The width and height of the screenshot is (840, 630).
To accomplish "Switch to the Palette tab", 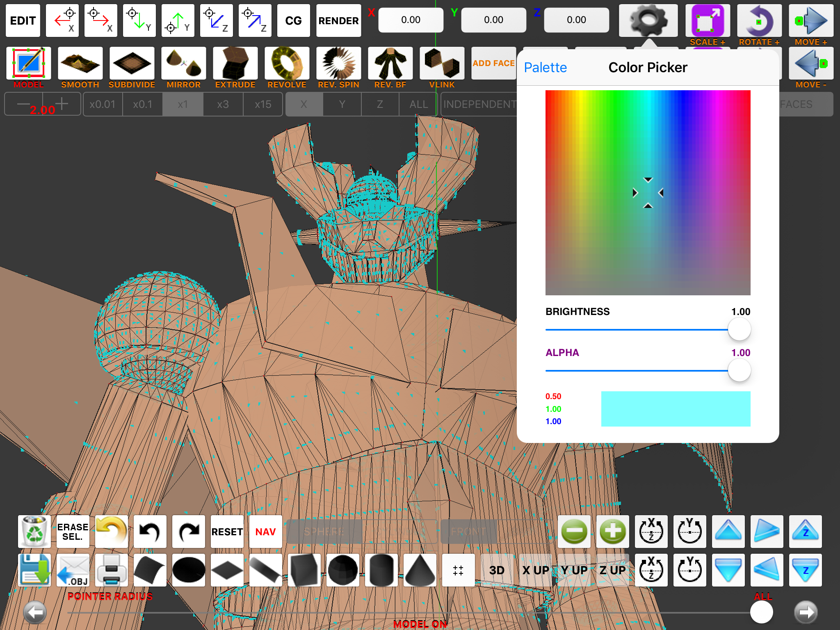I will pyautogui.click(x=546, y=68).
